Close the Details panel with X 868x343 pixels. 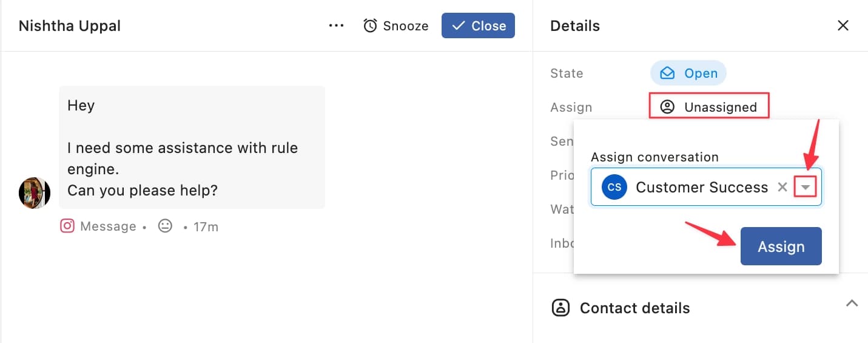pyautogui.click(x=843, y=25)
